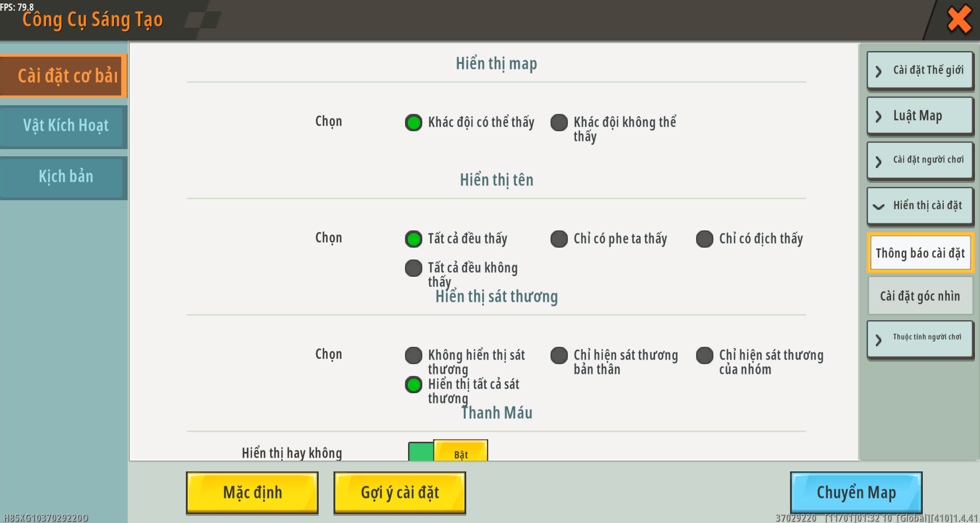Expand the Cài đặt Thế giới section
980x523 pixels.
pyautogui.click(x=920, y=70)
